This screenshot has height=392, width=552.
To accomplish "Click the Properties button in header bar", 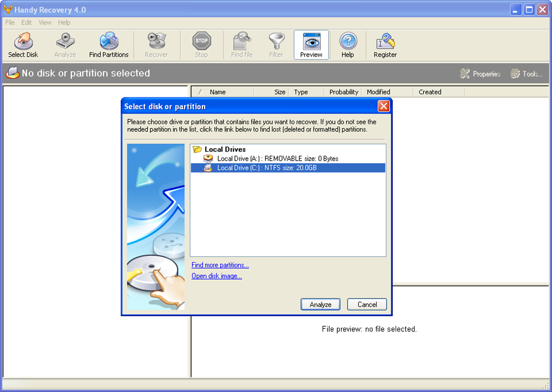I will (480, 74).
